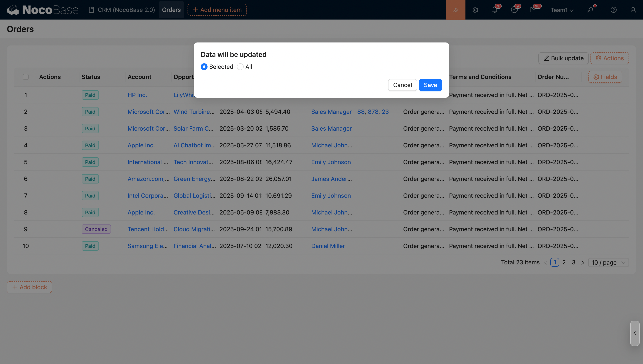Click the UI editor highlighter icon

(x=455, y=10)
